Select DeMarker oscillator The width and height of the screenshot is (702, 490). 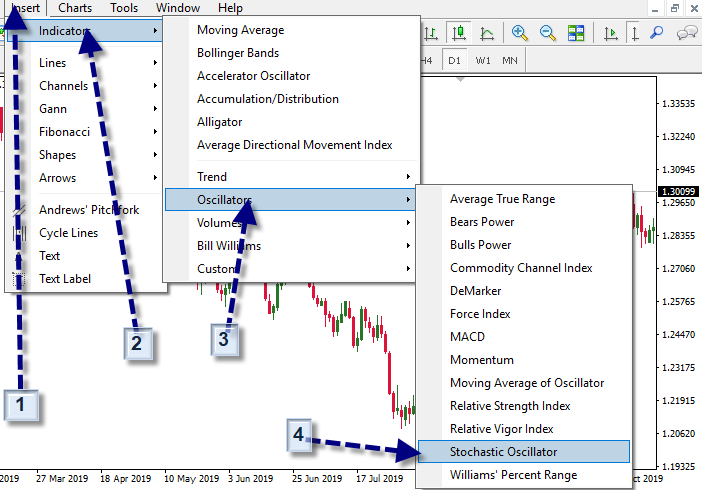click(x=523, y=291)
